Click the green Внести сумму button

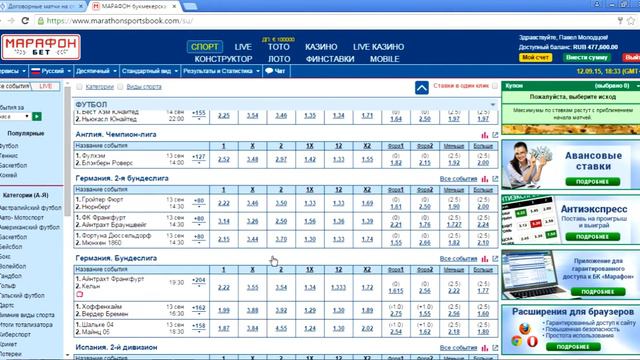pyautogui.click(x=587, y=58)
